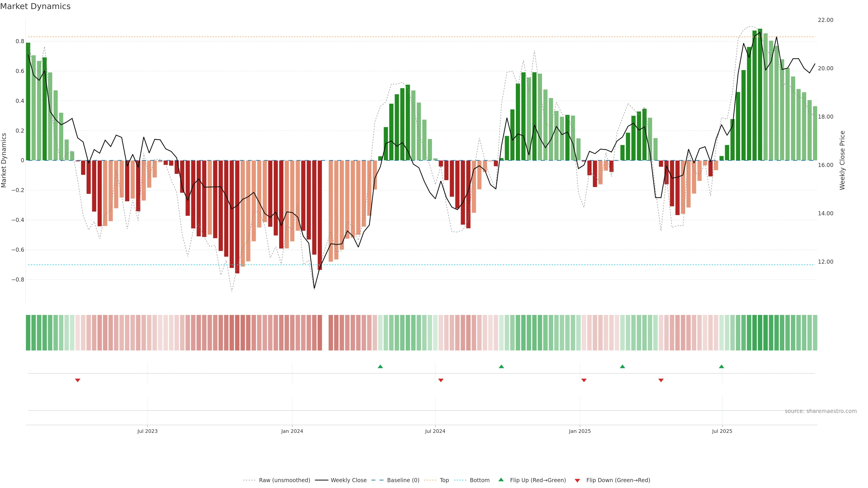Click Flip Up legend triangle icon

pyautogui.click(x=501, y=480)
